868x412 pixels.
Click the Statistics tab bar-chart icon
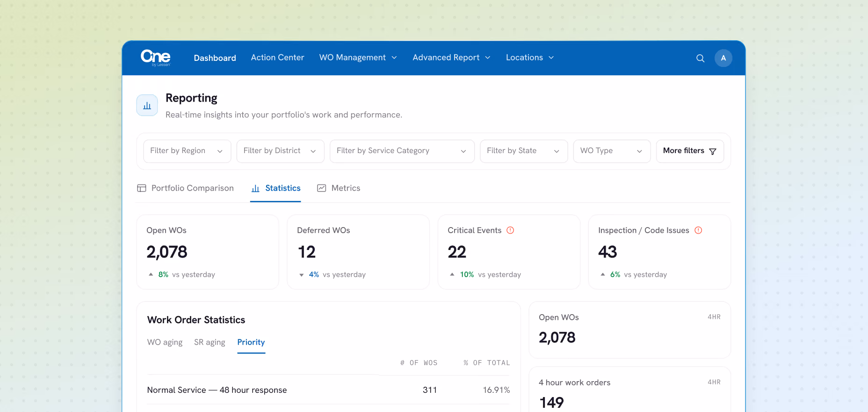255,188
